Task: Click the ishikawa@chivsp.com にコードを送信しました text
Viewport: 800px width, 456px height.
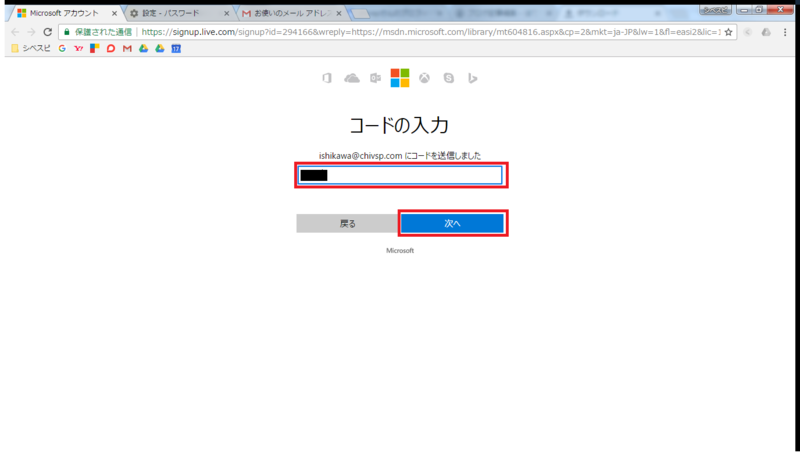Action: click(400, 156)
